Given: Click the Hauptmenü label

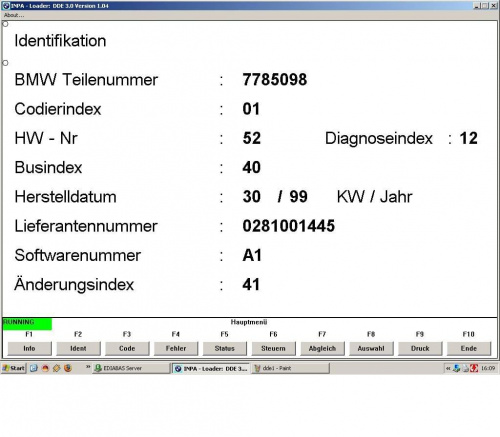Looking at the screenshot, I should coord(249,322).
